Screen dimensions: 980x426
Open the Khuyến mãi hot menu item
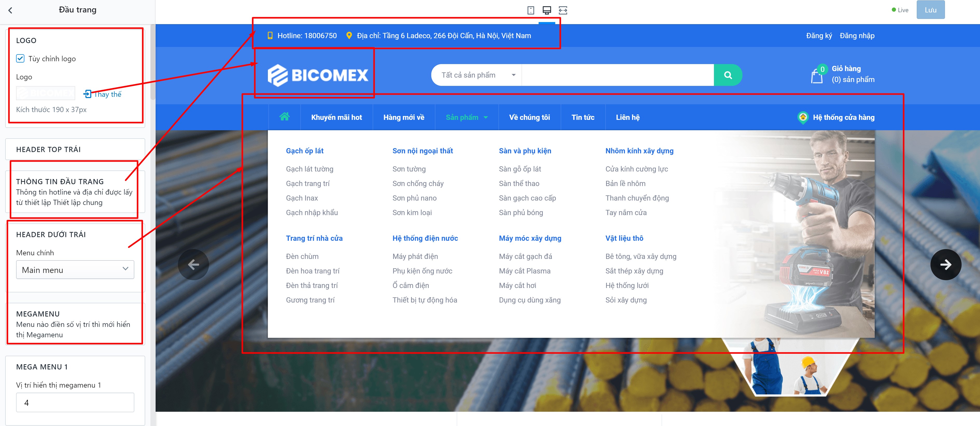point(336,117)
